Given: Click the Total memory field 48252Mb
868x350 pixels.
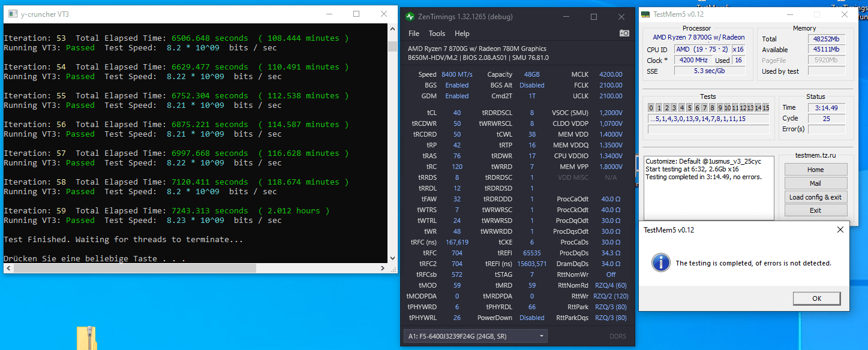Looking at the screenshot, I should 827,39.
